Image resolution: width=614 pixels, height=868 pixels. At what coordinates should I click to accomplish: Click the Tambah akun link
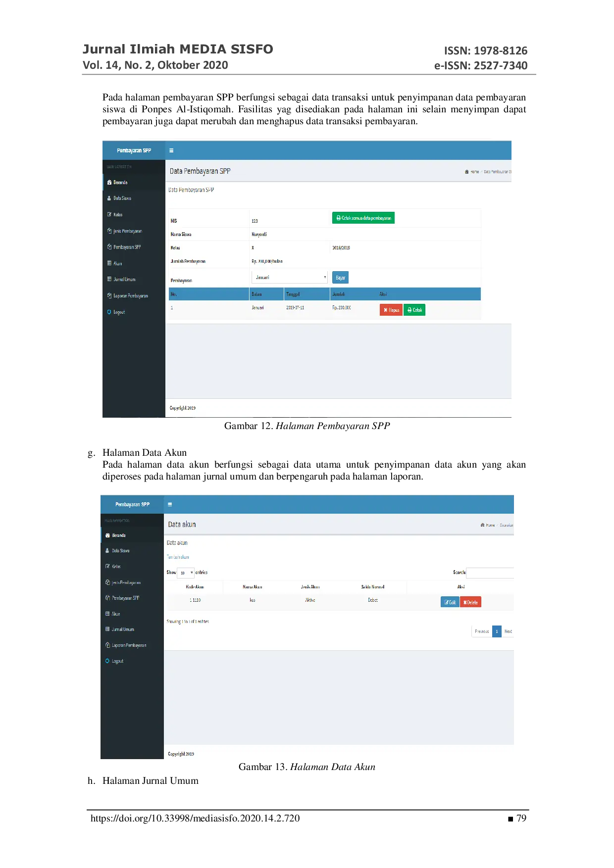(178, 557)
